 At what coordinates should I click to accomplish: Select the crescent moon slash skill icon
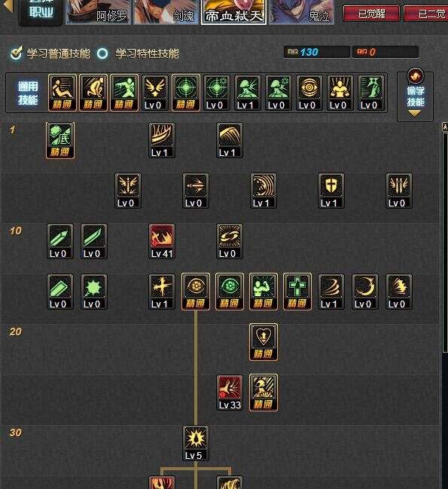click(365, 292)
